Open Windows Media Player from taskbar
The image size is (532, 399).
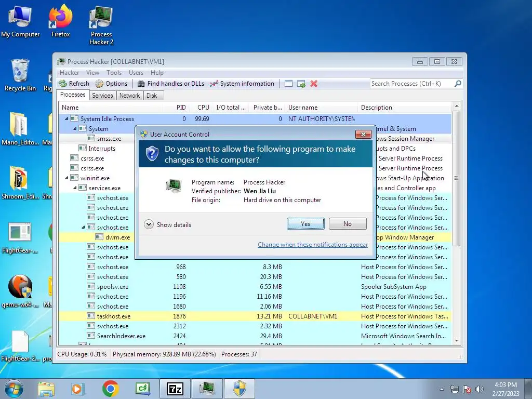point(78,389)
